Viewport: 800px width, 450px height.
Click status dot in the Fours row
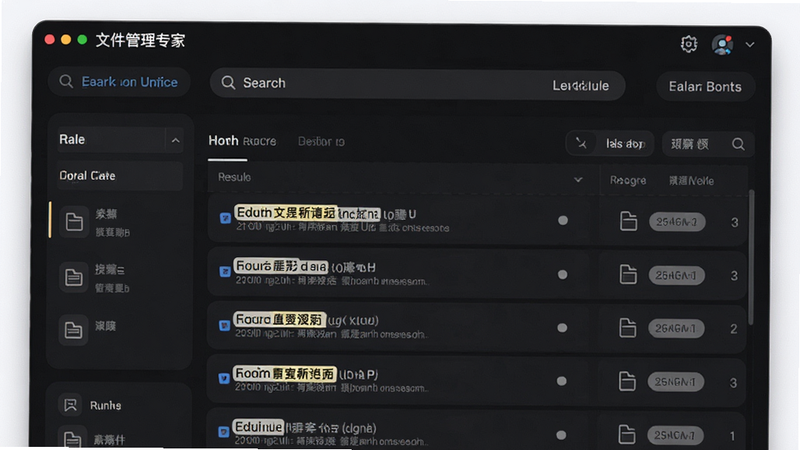(x=562, y=274)
